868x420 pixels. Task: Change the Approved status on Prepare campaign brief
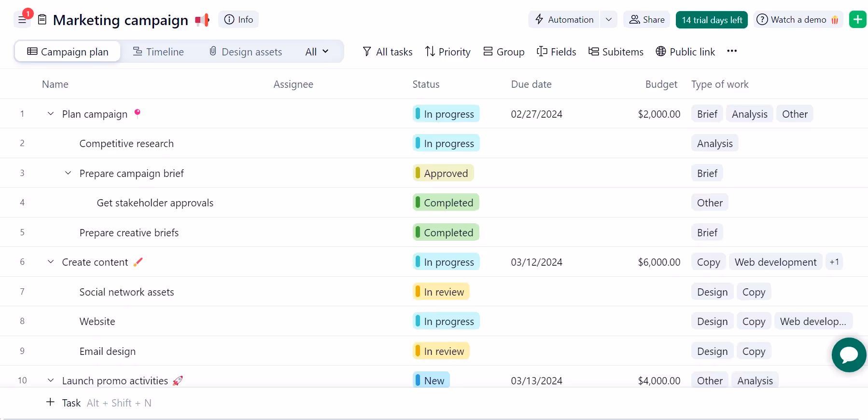tap(443, 173)
